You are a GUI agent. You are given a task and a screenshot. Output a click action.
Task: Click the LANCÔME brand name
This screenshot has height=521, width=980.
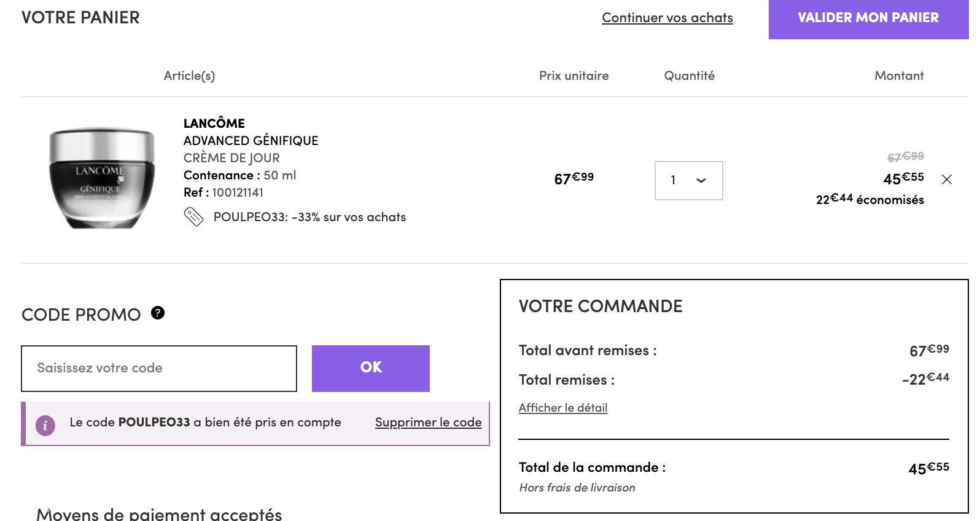coord(214,123)
